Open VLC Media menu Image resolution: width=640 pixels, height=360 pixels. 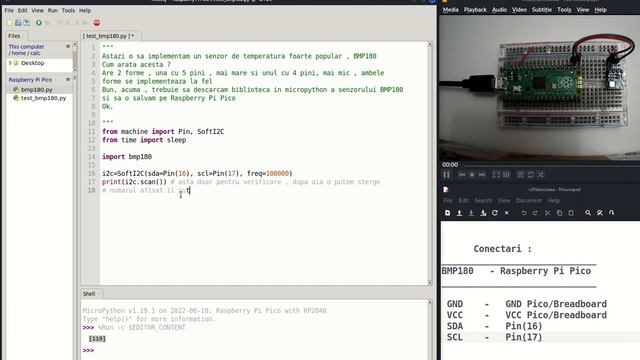[451, 10]
